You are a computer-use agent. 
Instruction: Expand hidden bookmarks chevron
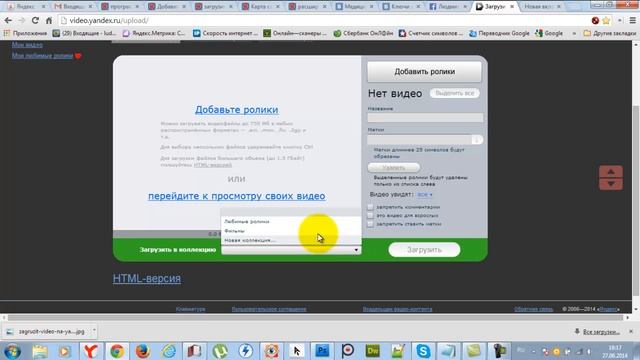point(574,33)
